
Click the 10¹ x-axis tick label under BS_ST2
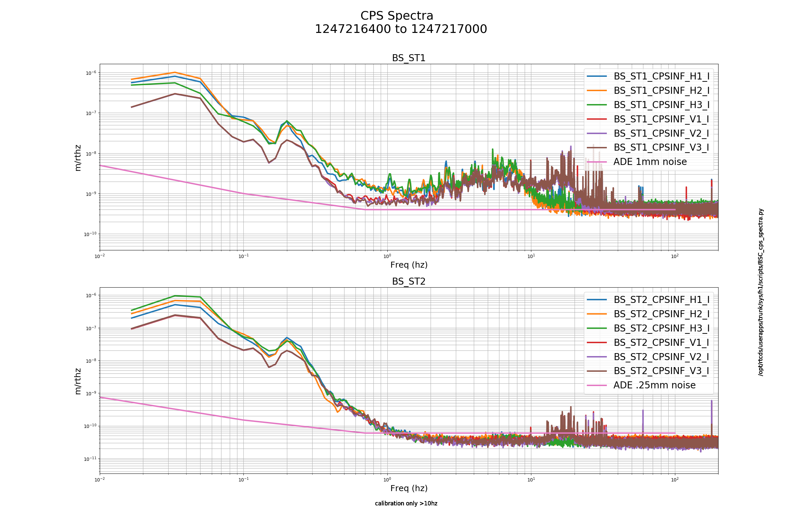click(531, 479)
